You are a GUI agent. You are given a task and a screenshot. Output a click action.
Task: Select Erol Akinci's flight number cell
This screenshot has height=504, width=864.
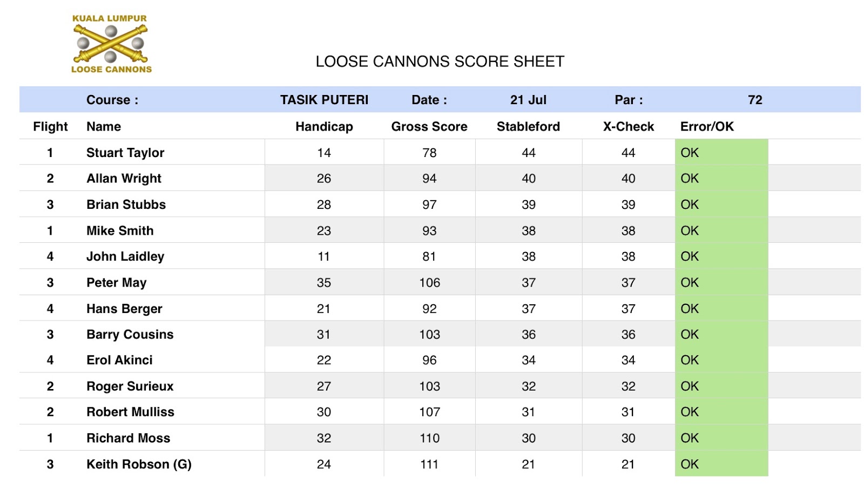(x=50, y=360)
